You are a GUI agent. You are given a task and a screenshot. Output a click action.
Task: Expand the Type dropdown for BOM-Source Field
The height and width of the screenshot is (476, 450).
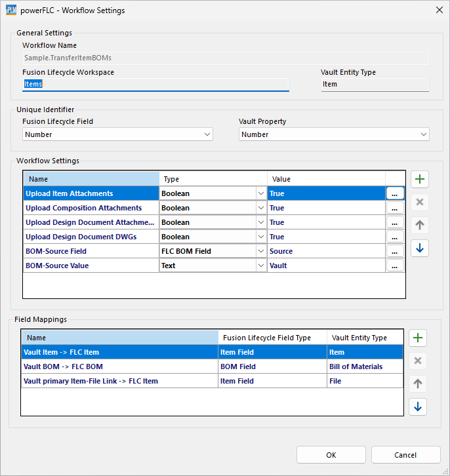[x=260, y=251]
